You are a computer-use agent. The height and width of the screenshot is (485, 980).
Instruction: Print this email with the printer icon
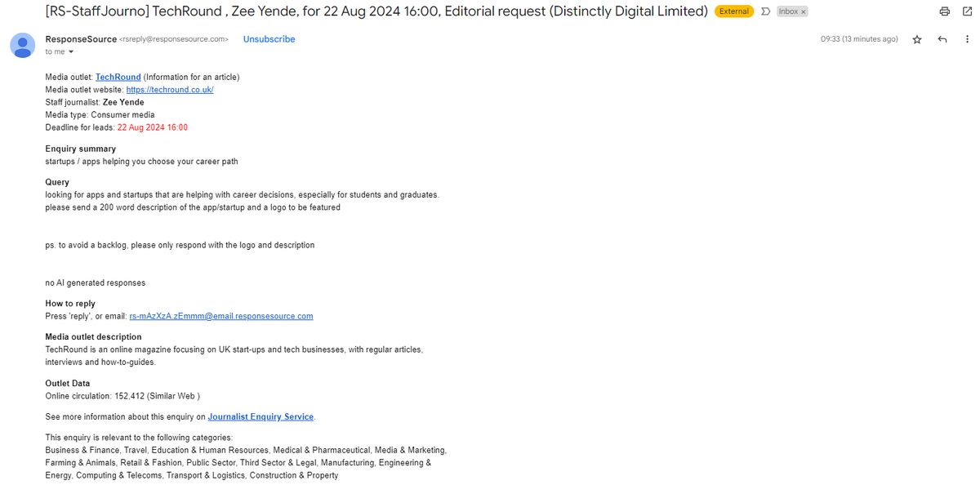(945, 11)
